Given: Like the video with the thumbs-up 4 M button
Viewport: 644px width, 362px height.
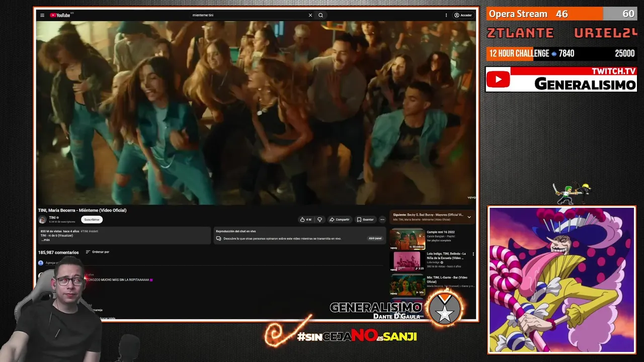Looking at the screenshot, I should [305, 219].
